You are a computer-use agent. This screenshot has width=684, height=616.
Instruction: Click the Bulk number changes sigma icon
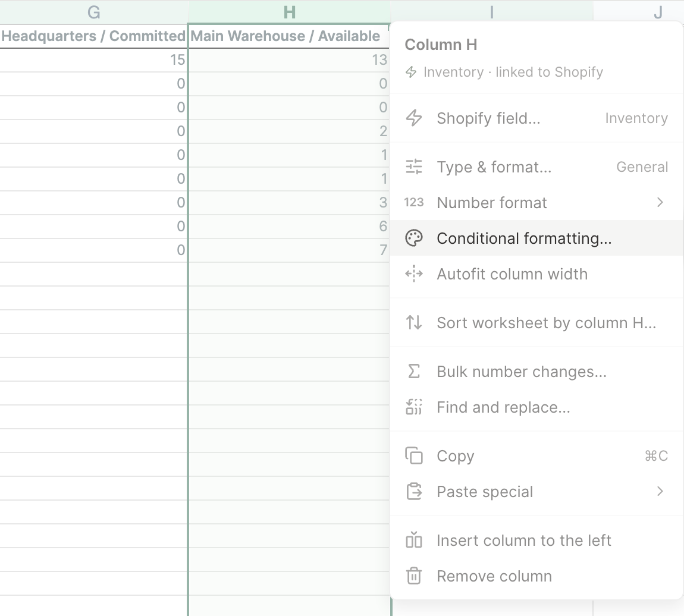[413, 372]
